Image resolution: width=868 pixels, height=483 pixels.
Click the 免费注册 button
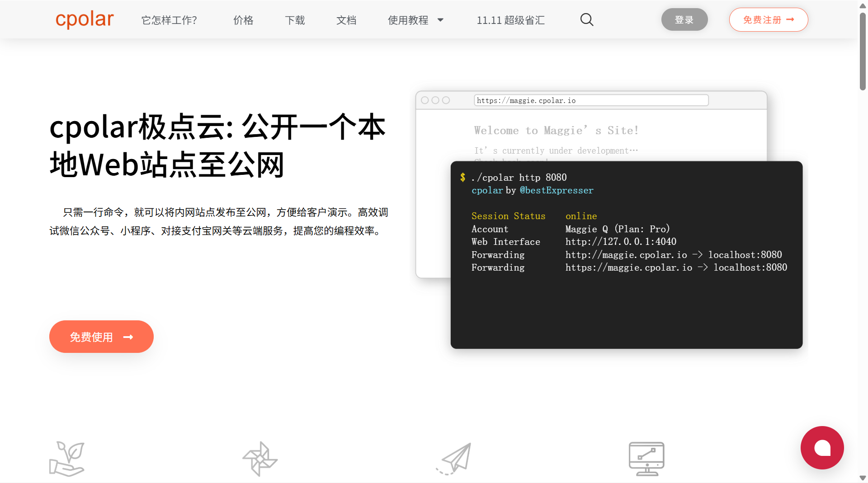(x=769, y=19)
